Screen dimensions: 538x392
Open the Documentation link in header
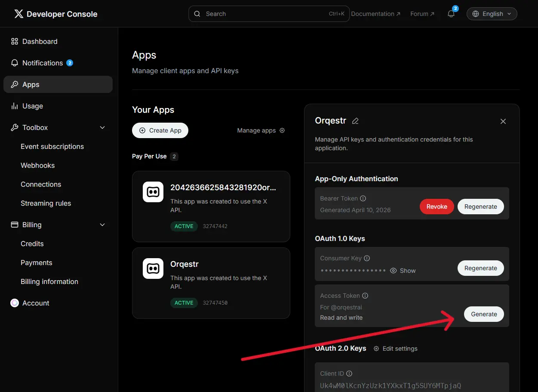[x=376, y=14]
